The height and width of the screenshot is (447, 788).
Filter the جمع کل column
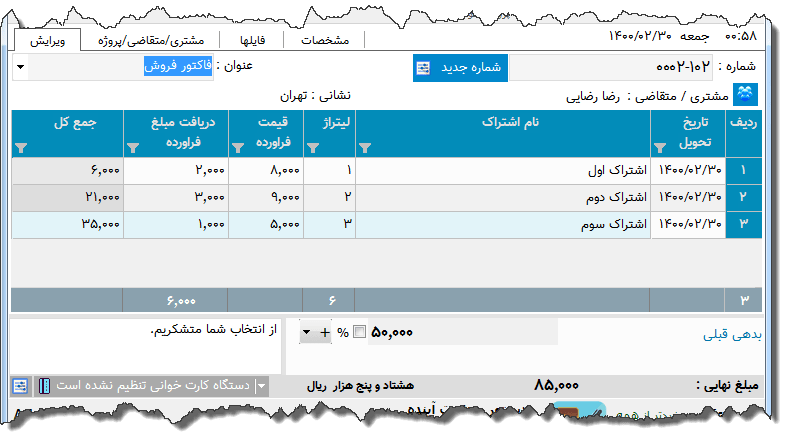pyautogui.click(x=21, y=148)
